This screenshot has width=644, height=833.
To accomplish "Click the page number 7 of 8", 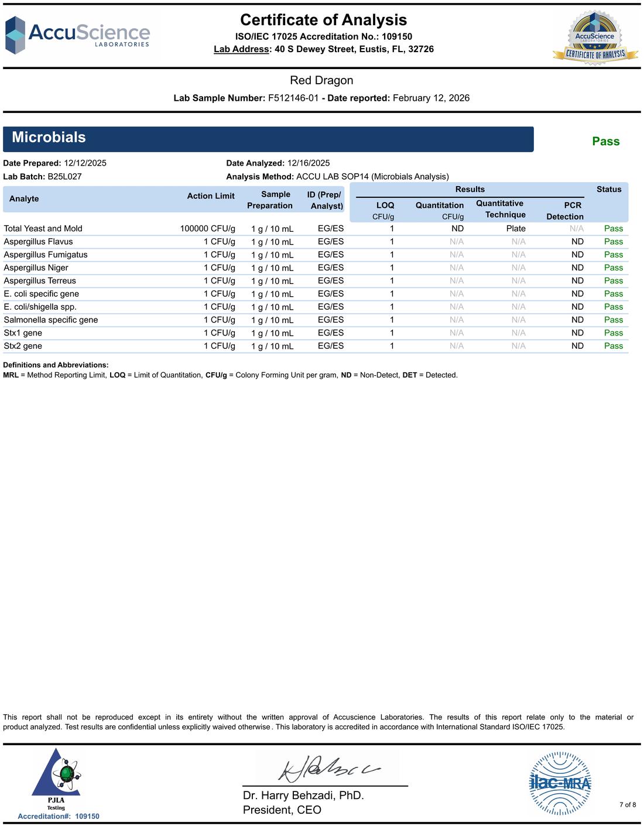I will [628, 805].
